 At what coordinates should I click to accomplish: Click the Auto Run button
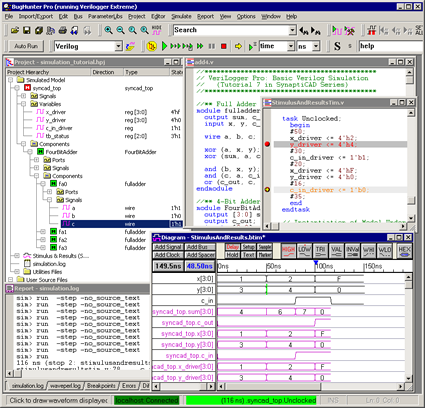[26, 46]
